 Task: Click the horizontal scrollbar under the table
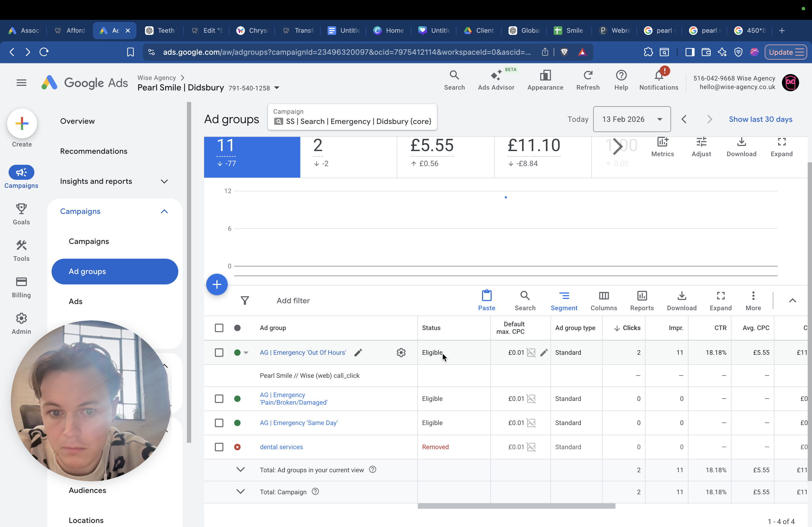pos(516,507)
